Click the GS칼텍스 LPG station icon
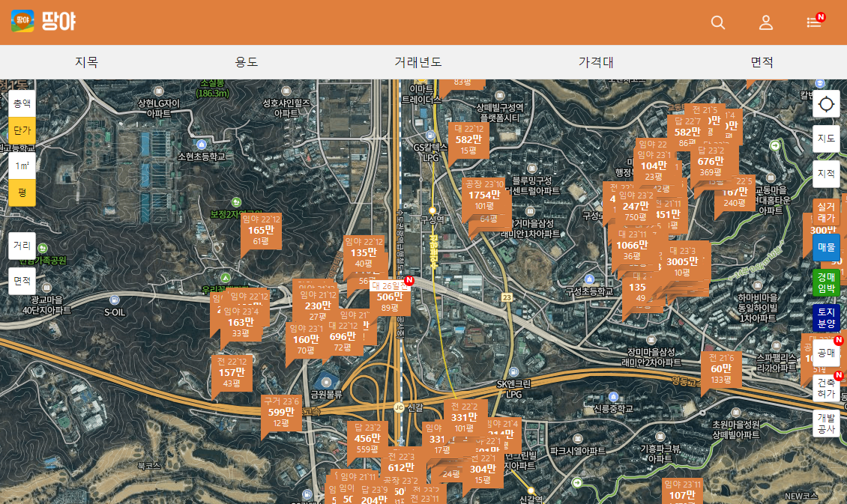Screen dimensions: 847x504 tap(430, 135)
